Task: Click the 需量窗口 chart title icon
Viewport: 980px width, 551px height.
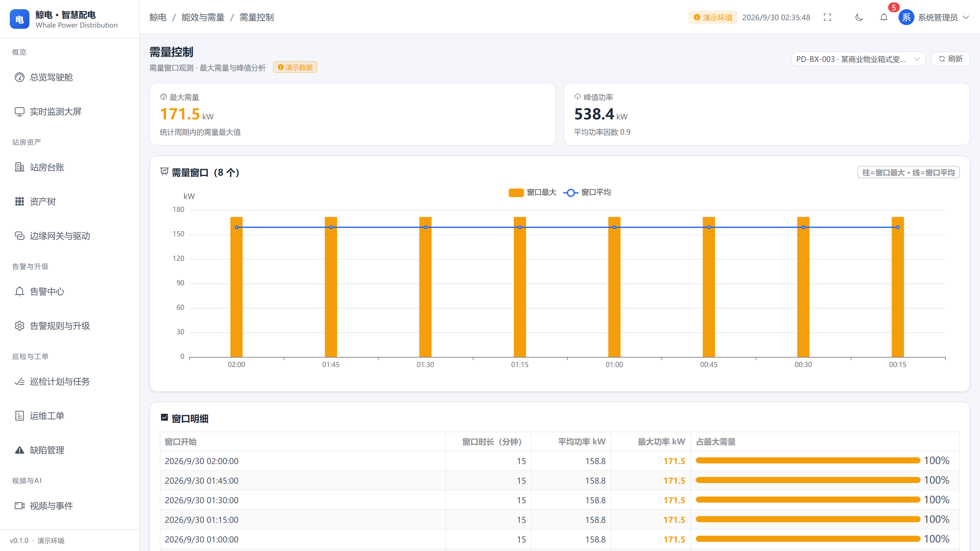Action: point(164,172)
